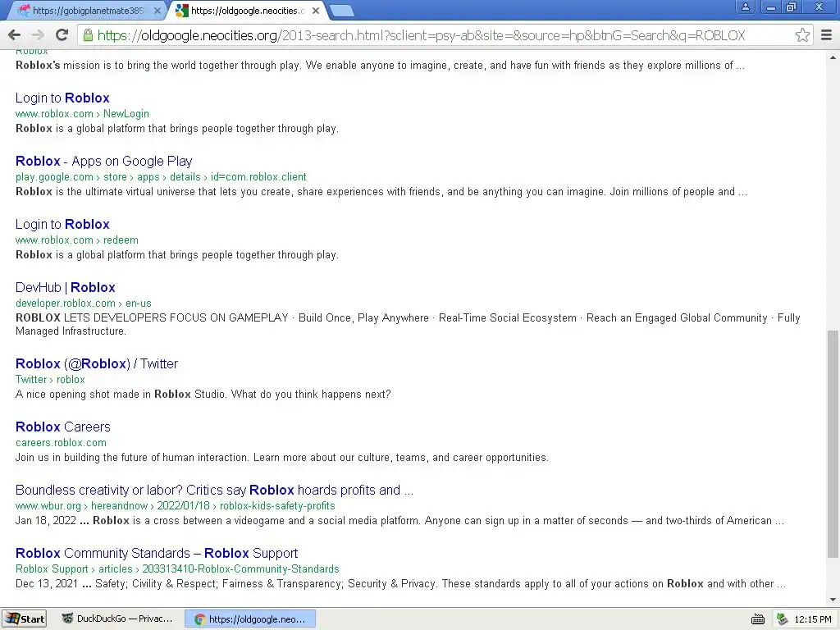This screenshot has height=630, width=840.
Task: Open the Windows Start menu
Action: (x=24, y=619)
